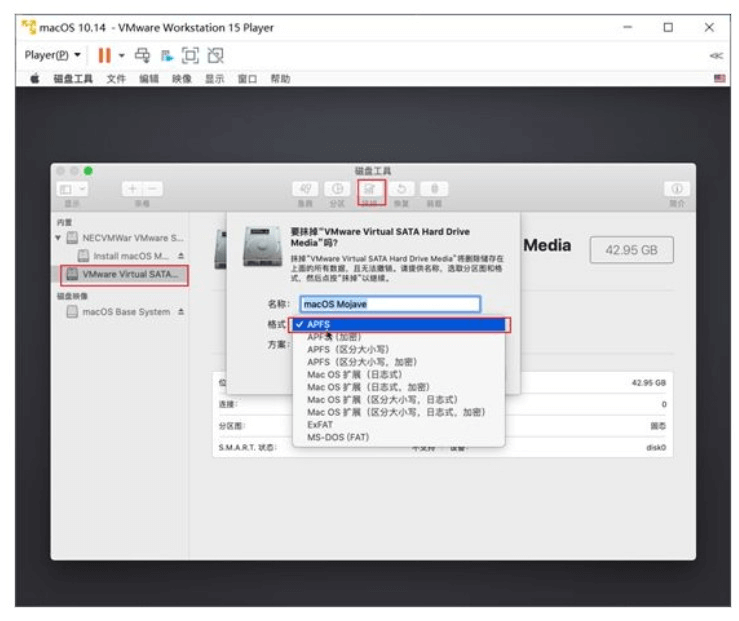The image size is (739, 621).
Task: Open the 文件 (File) menu
Action: pos(116,79)
